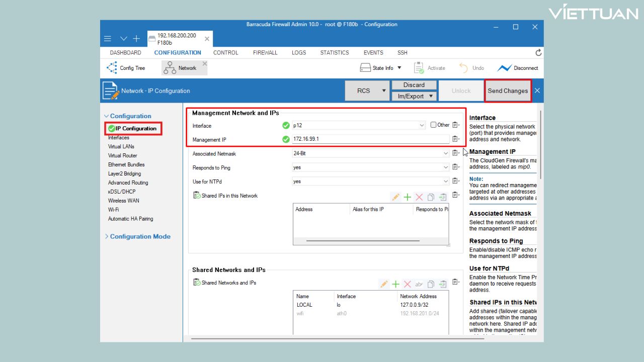Expand the Responds to Ping dropdown

point(446,167)
